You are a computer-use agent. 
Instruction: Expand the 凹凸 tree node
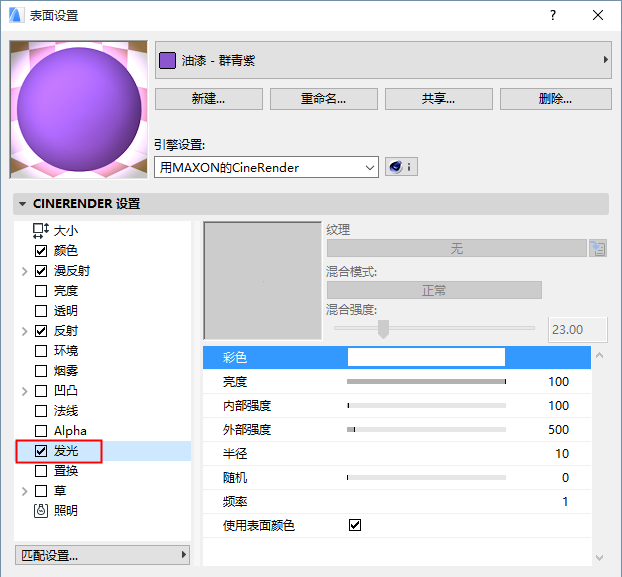[25, 391]
